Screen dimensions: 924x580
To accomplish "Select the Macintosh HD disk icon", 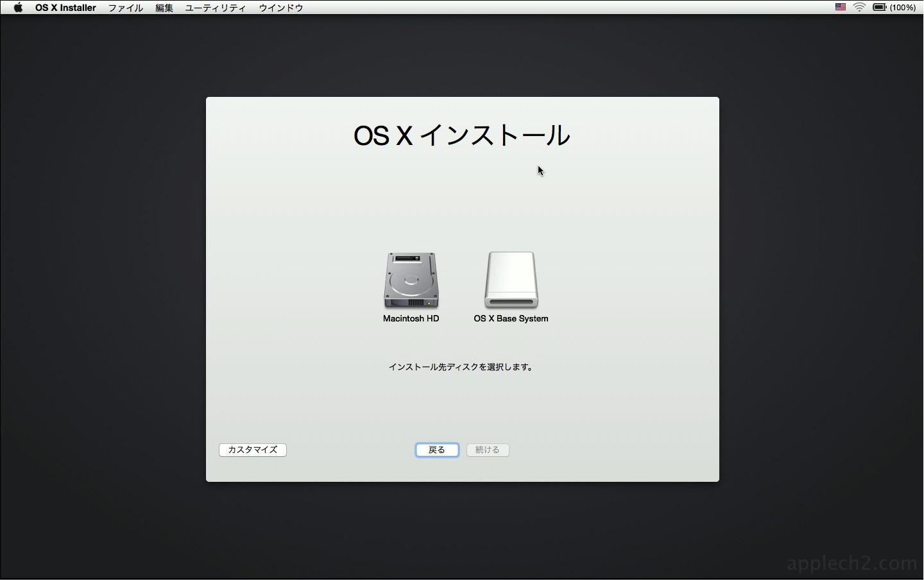I will pyautogui.click(x=411, y=280).
